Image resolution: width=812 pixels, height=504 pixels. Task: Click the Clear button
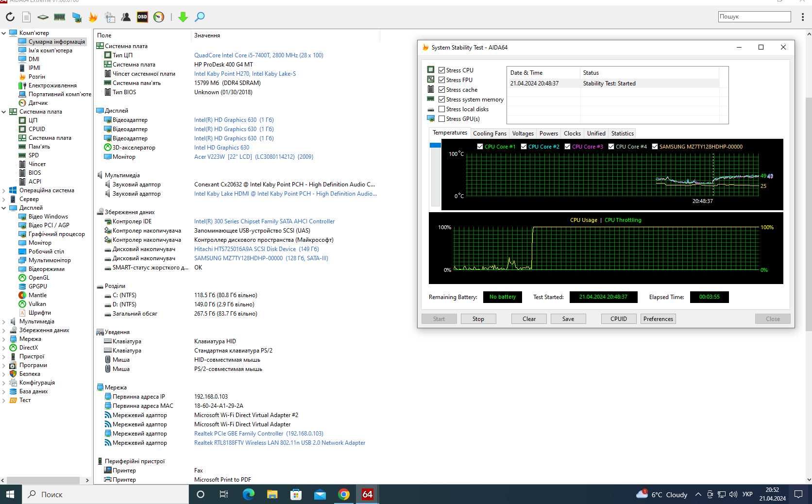[x=529, y=319]
